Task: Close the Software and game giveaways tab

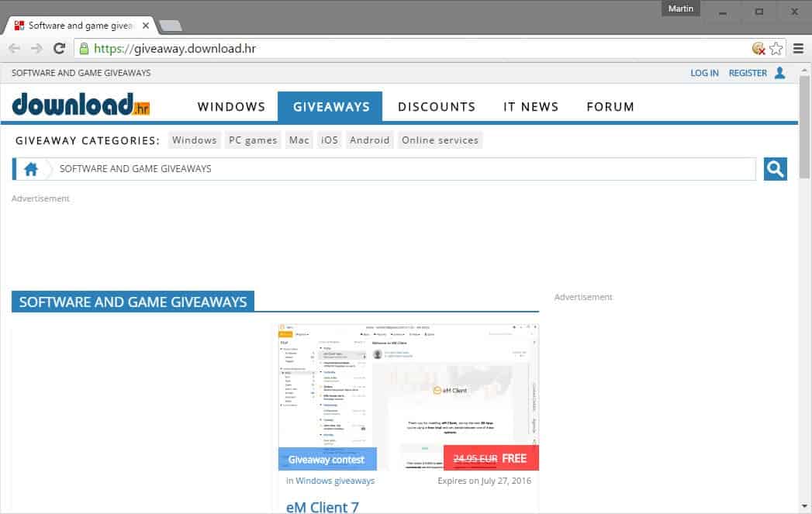Action: coord(146,26)
